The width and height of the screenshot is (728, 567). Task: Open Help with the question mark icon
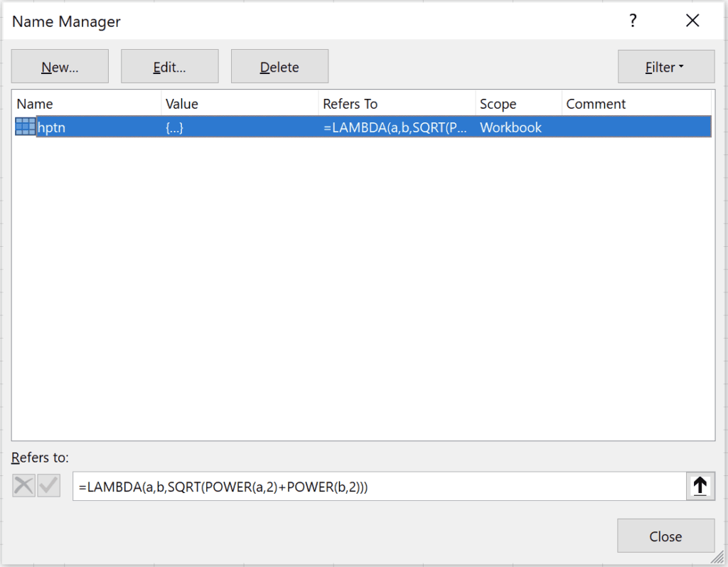point(633,21)
